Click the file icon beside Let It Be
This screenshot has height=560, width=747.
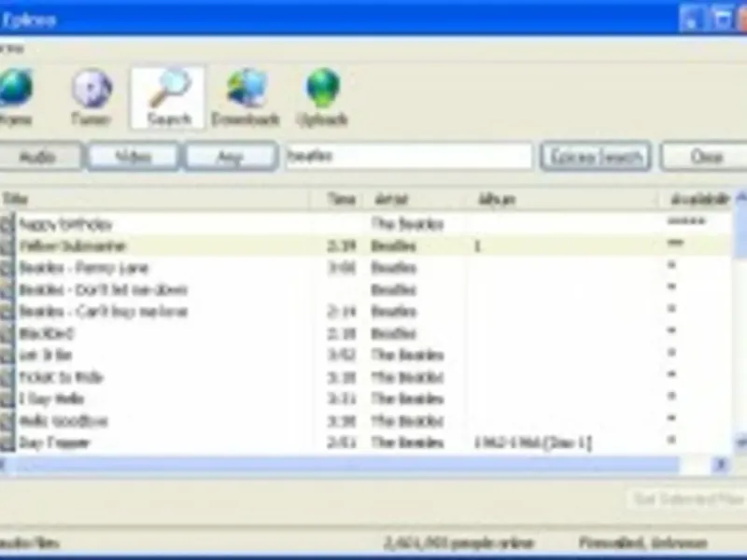click(7, 356)
